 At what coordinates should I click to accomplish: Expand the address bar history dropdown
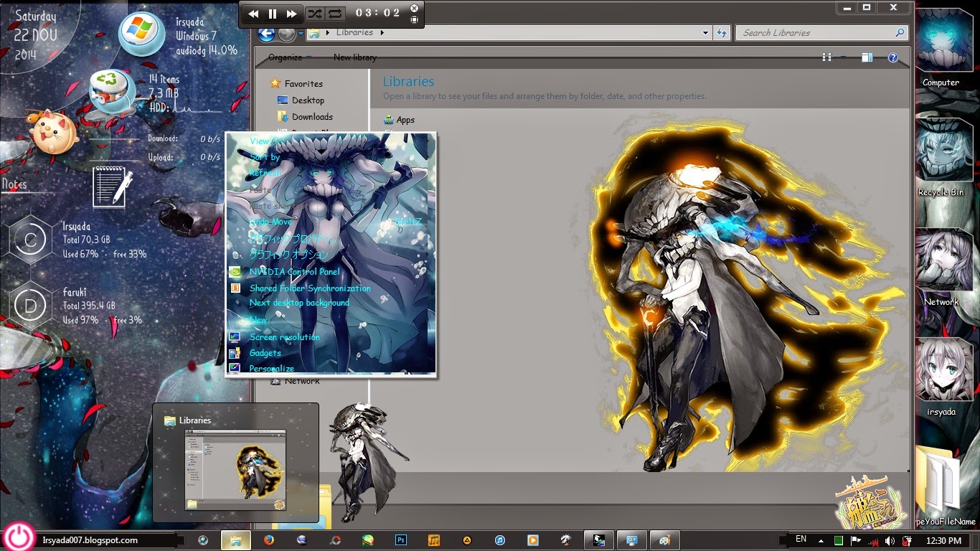tap(705, 33)
